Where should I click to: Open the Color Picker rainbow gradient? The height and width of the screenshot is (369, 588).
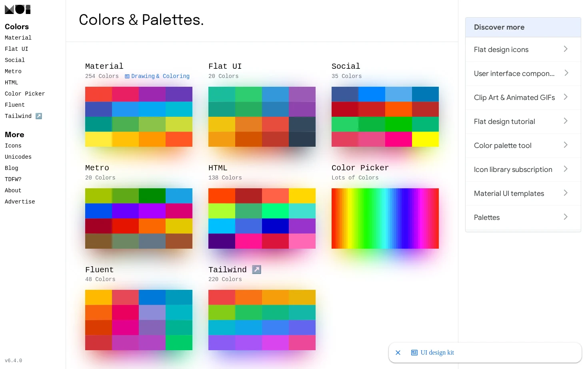(x=385, y=218)
